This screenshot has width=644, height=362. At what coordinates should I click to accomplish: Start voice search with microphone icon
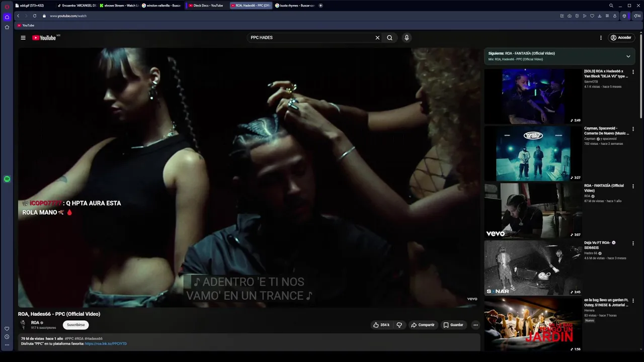(407, 38)
